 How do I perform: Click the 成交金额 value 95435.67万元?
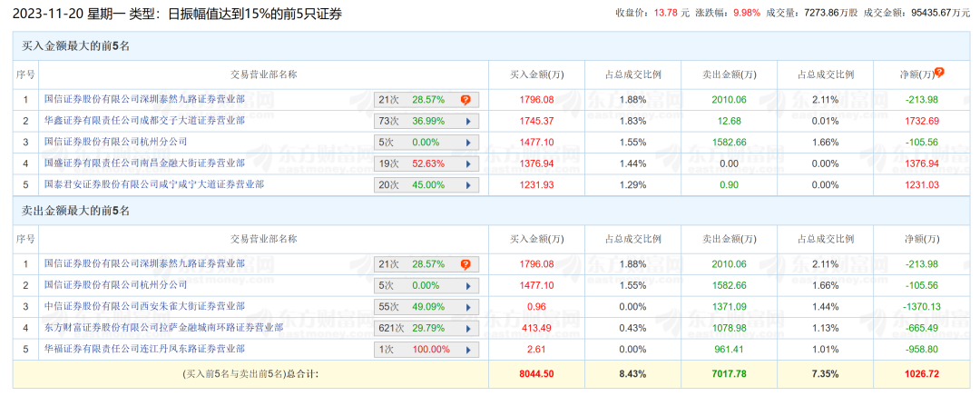point(943,13)
